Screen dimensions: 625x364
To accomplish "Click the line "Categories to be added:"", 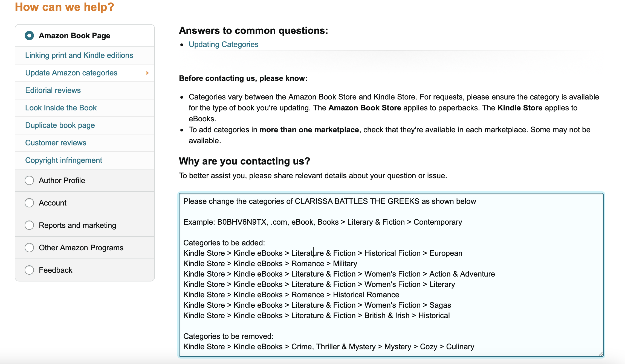I will pos(224,243).
